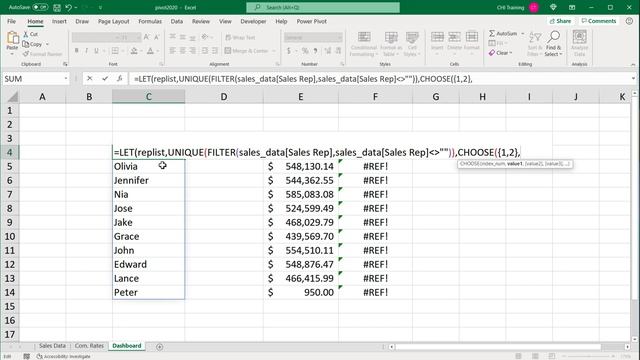Click the Copy icon in Clipboard group

point(26,44)
